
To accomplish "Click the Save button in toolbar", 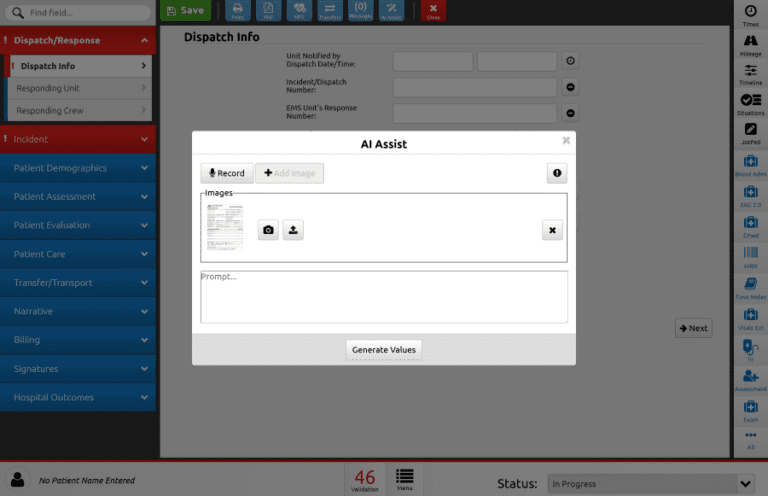I will pyautogui.click(x=185, y=10).
